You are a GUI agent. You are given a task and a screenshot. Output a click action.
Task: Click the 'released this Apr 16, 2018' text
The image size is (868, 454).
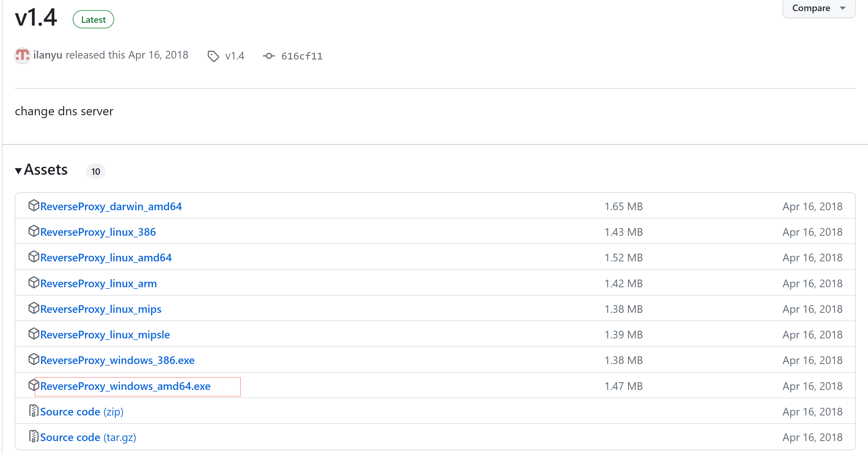click(x=127, y=55)
